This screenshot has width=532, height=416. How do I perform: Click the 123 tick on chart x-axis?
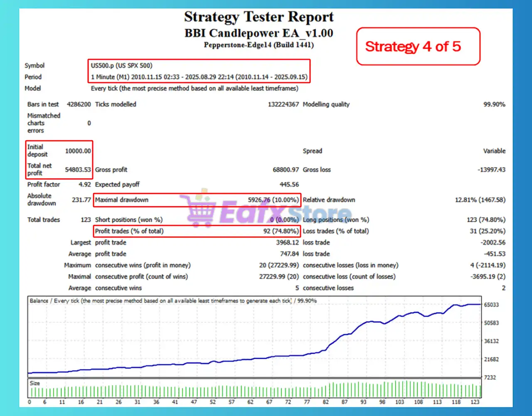click(475, 402)
